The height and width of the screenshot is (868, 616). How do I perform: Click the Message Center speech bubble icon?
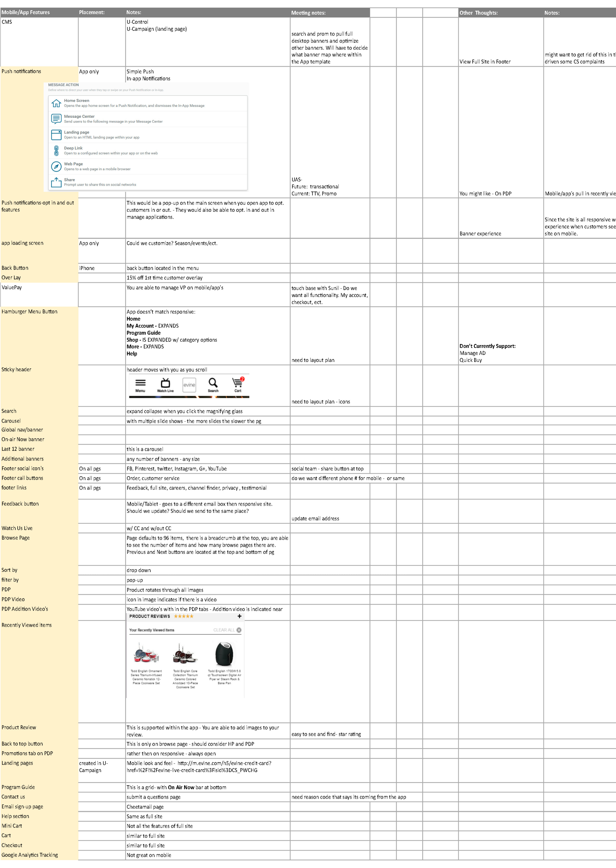click(x=57, y=119)
